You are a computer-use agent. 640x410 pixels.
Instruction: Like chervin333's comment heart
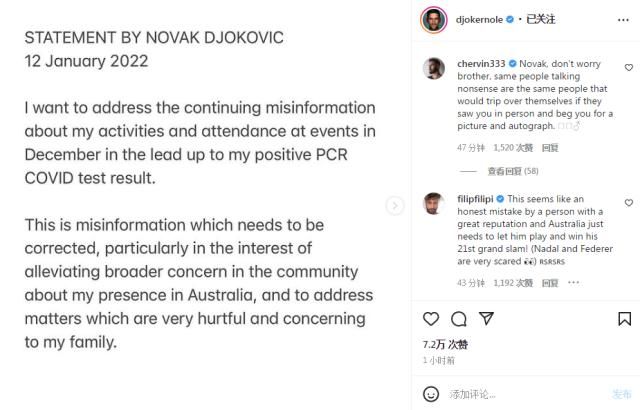629,67
